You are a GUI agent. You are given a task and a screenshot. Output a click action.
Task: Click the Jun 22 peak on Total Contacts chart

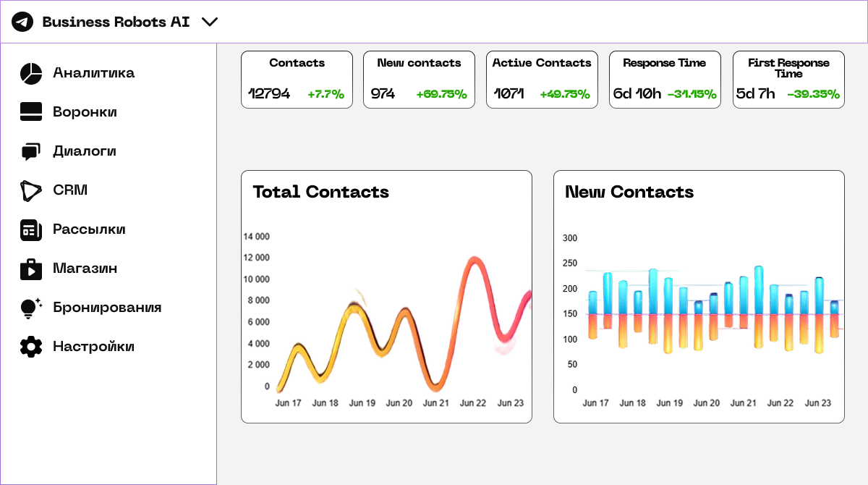[474, 261]
